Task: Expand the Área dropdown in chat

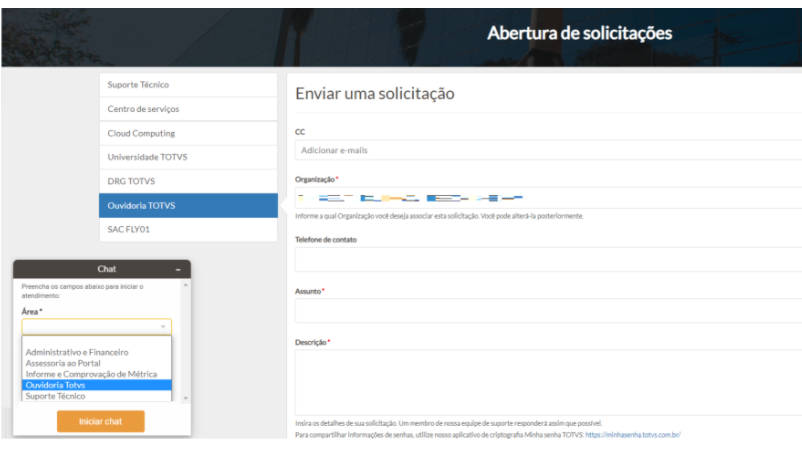Action: coord(97,326)
